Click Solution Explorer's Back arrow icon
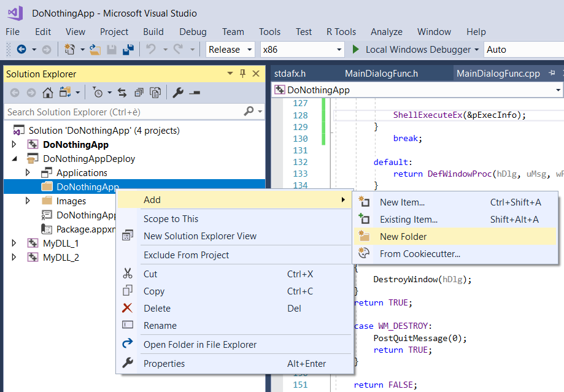This screenshot has width=564, height=392. (15, 93)
